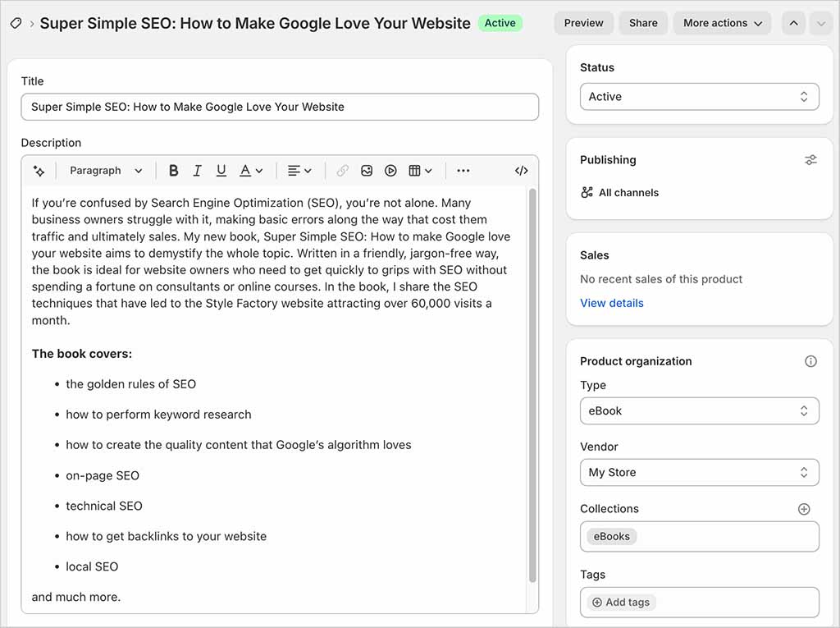Click the Active status badge in header
The height and width of the screenshot is (628, 840).
[500, 23]
